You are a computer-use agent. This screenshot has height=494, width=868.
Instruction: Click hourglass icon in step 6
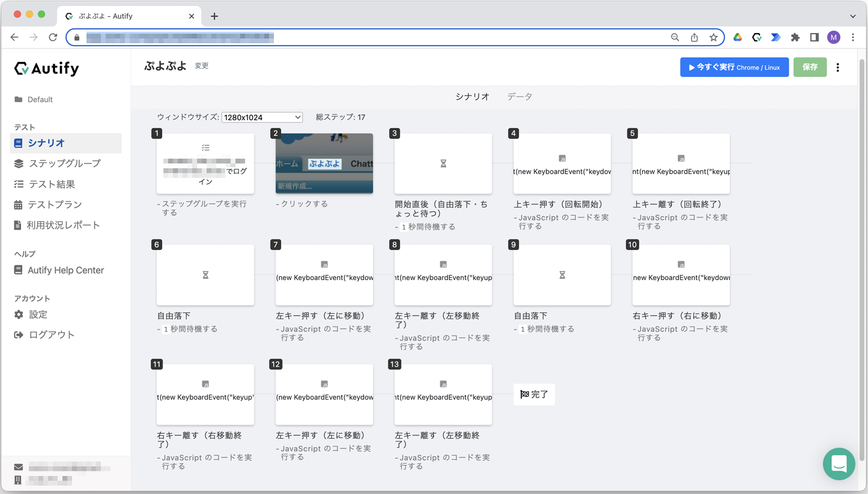205,275
